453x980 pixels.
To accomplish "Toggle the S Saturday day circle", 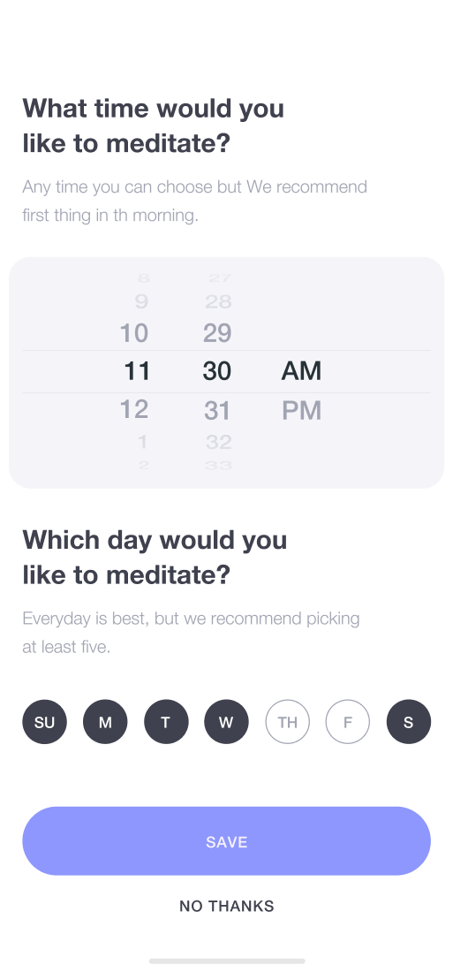I will tap(409, 721).
